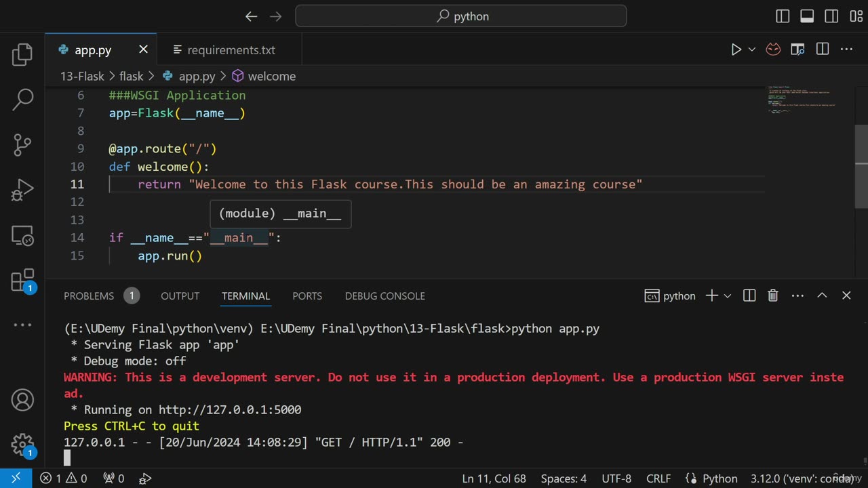Click the open changes icon in editor toolbar
Image resolution: width=868 pixels, height=488 pixels.
pos(797,49)
